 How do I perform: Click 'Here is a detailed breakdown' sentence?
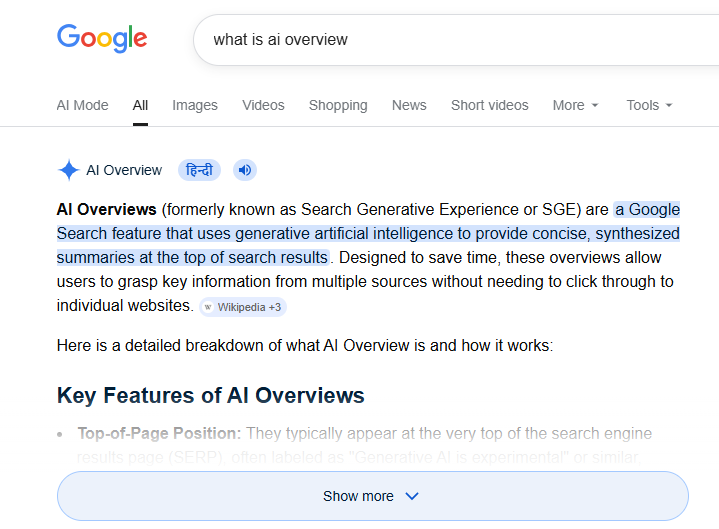click(x=305, y=345)
